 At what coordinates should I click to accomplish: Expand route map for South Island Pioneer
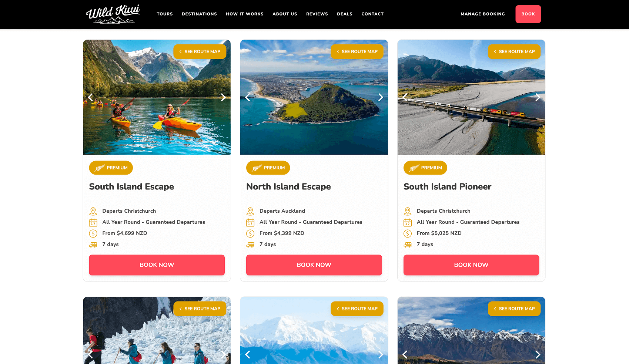pos(514,51)
